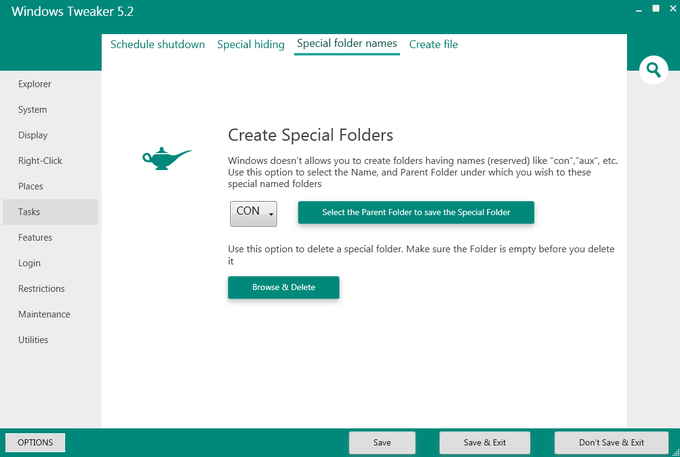Click the Save button
The width and height of the screenshot is (680, 457).
pos(382,443)
